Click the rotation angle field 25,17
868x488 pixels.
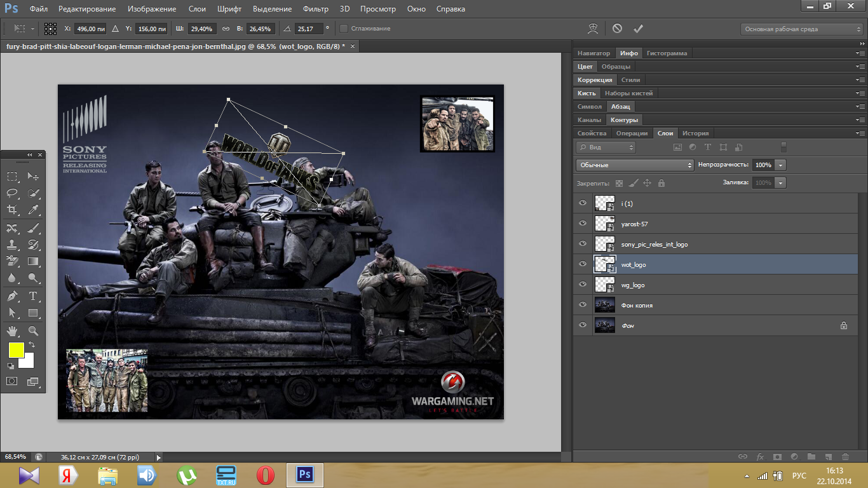tap(308, 29)
